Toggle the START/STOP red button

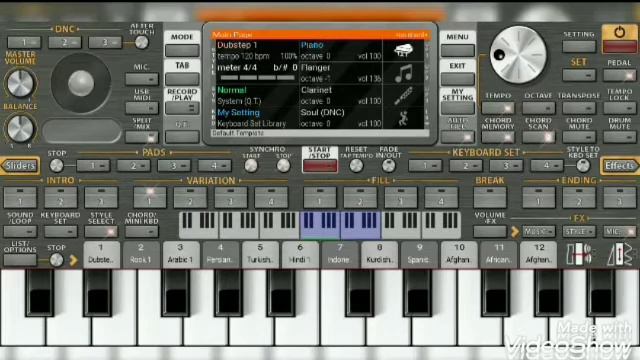point(320,166)
